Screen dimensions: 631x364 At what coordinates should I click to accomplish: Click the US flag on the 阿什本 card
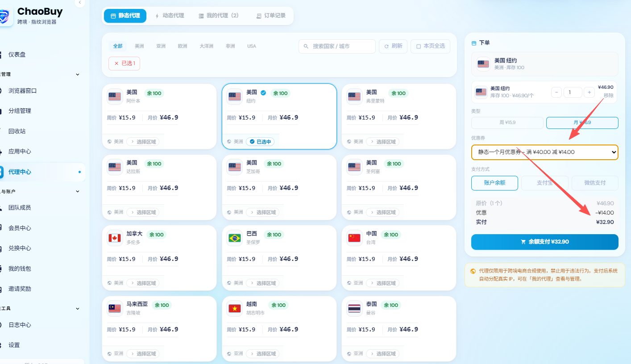115,96
